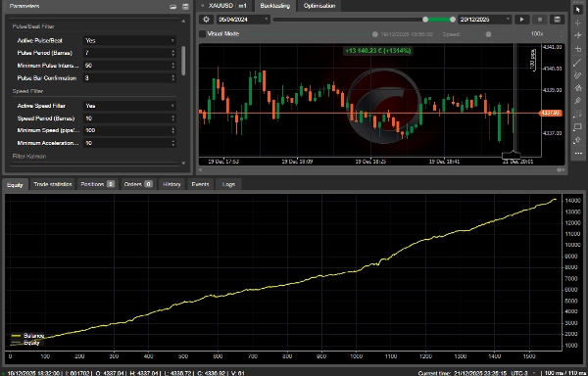The image size is (588, 376).
Task: Click load parameters icon in Parameters header
Action: point(173,7)
